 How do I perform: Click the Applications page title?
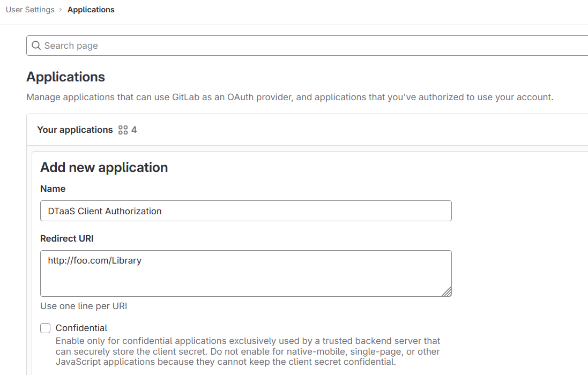coord(65,77)
